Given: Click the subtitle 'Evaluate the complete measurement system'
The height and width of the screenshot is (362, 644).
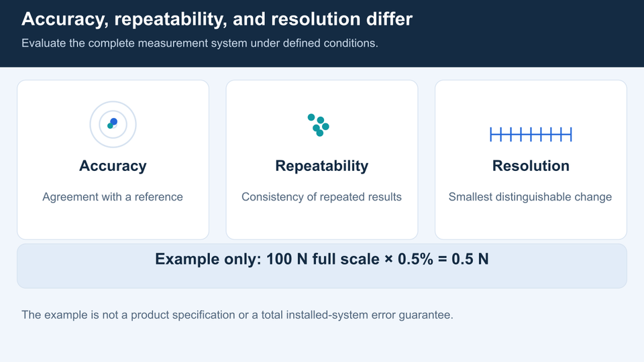Looking at the screenshot, I should point(200,43).
